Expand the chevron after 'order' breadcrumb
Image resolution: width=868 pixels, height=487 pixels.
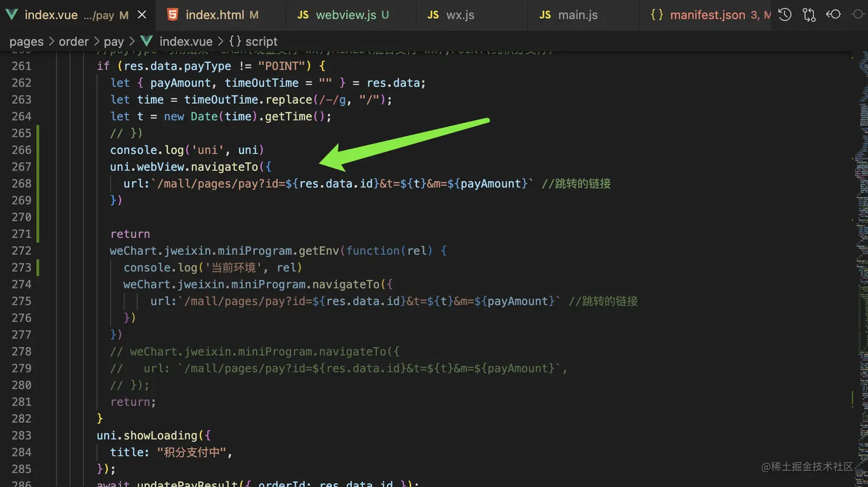[96, 41]
